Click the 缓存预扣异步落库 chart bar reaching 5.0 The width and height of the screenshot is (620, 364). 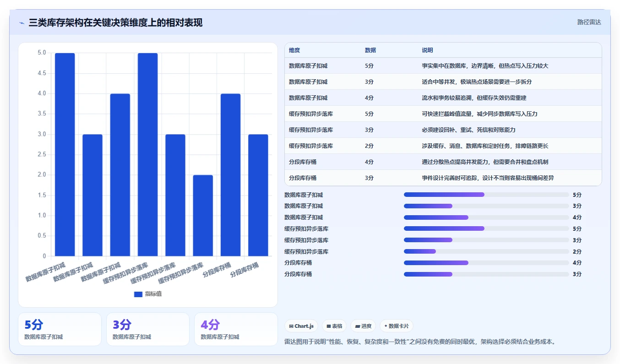tap(148, 154)
